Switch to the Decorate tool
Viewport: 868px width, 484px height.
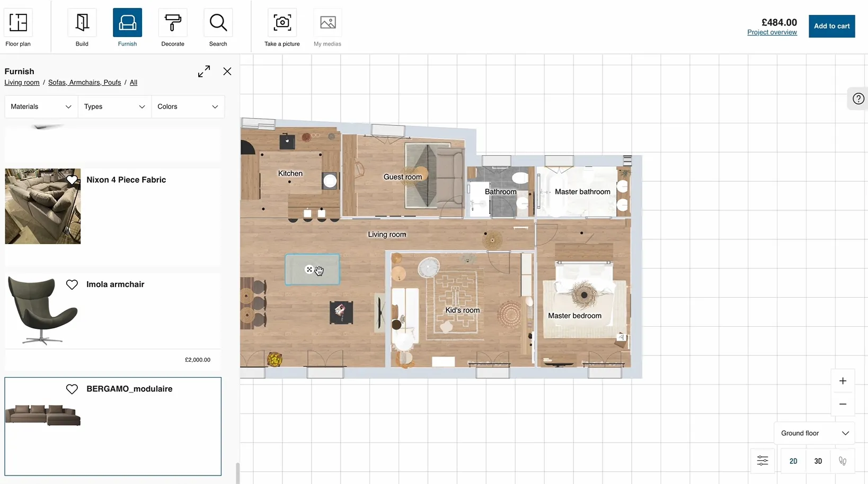[x=173, y=27]
